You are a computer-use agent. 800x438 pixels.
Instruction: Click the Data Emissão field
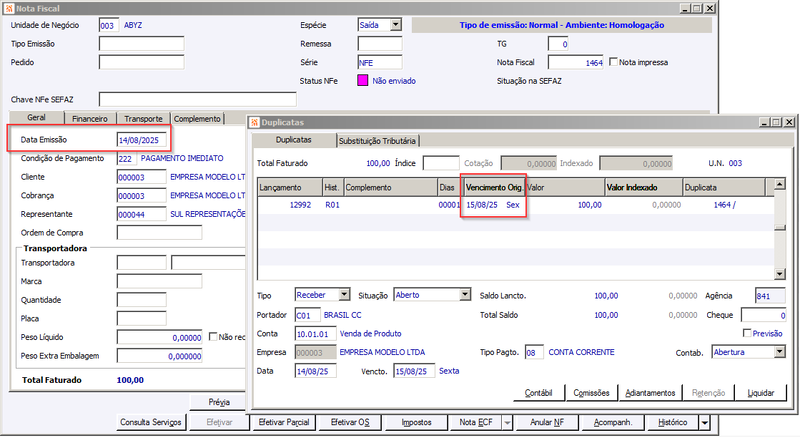click(x=141, y=140)
